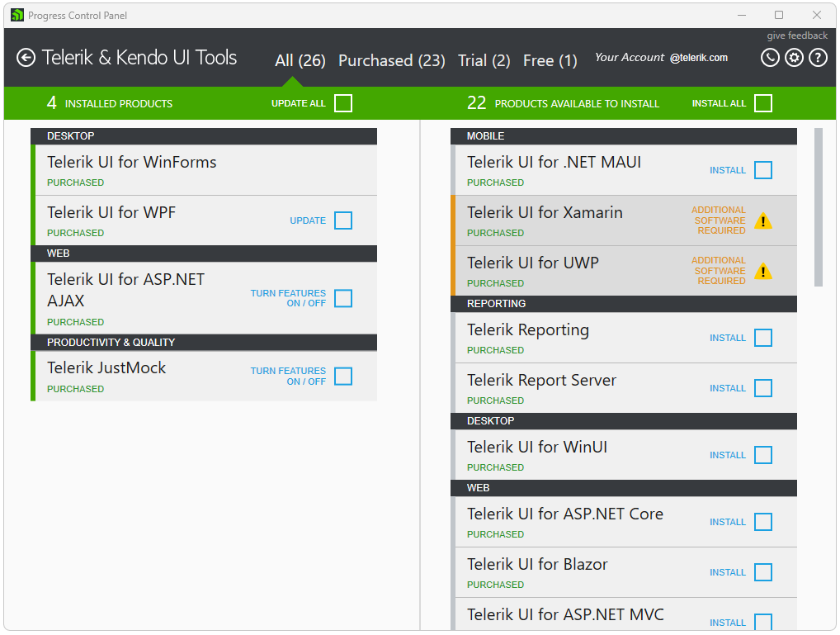Click the Xamarin warning triangle icon
840x635 pixels.
click(763, 220)
